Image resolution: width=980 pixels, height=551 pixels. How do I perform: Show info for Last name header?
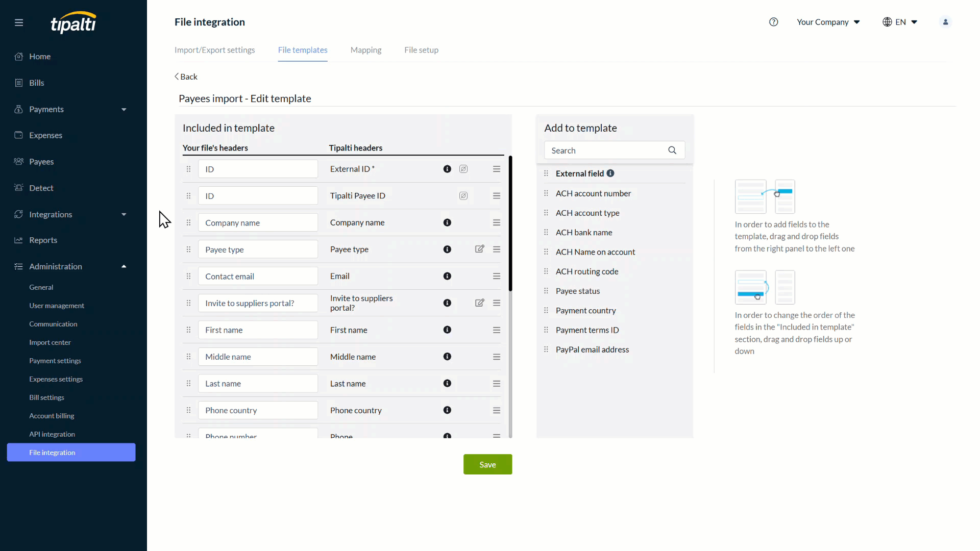coord(447,384)
